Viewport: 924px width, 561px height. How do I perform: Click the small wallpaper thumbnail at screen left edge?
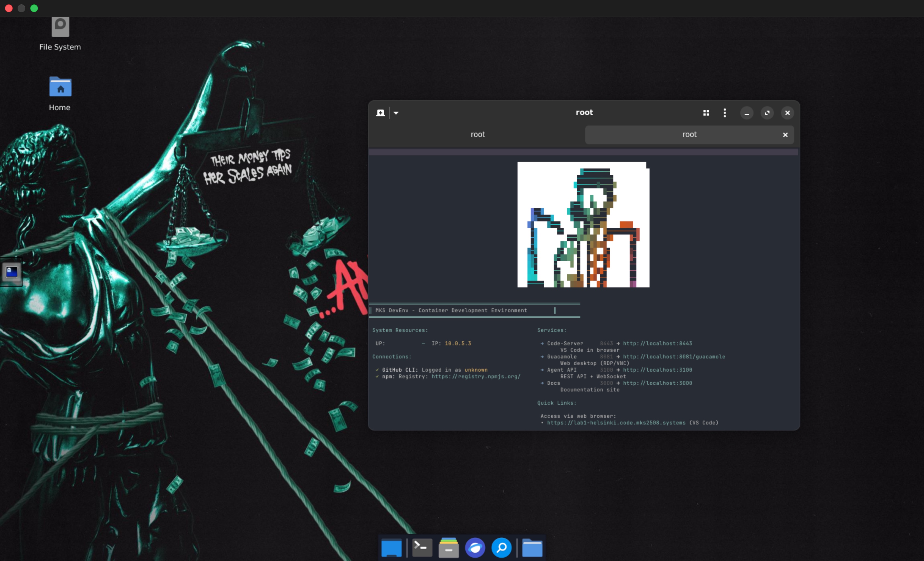pos(11,273)
